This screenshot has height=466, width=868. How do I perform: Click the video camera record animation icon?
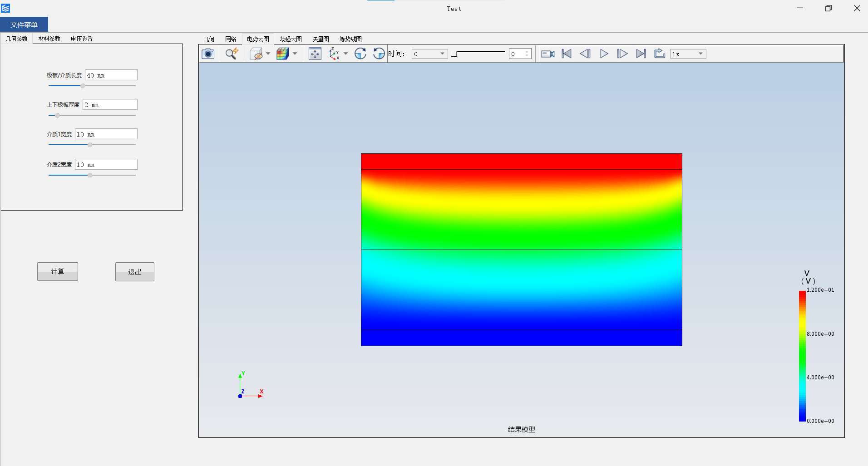click(x=548, y=54)
